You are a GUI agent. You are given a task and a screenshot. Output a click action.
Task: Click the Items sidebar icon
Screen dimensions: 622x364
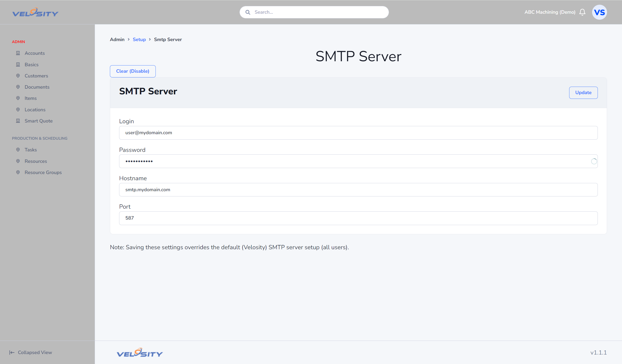coord(18,98)
